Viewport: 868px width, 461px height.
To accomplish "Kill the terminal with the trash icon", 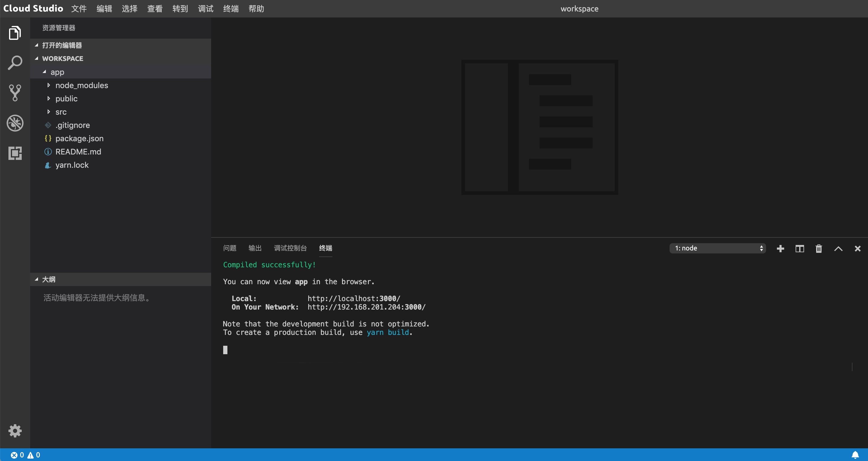I will [819, 248].
